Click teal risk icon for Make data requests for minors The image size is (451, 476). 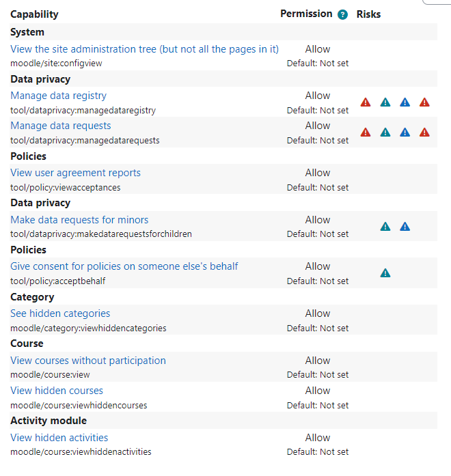coord(385,227)
